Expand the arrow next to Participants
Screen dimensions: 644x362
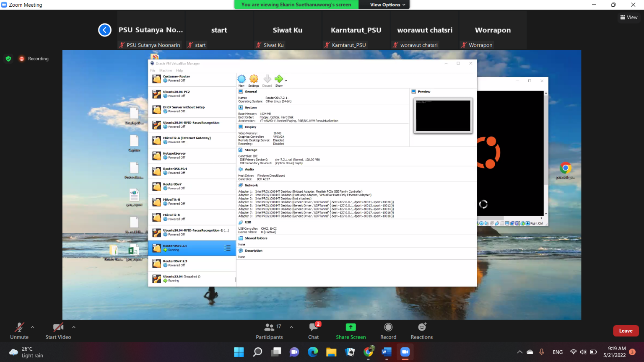tap(291, 327)
